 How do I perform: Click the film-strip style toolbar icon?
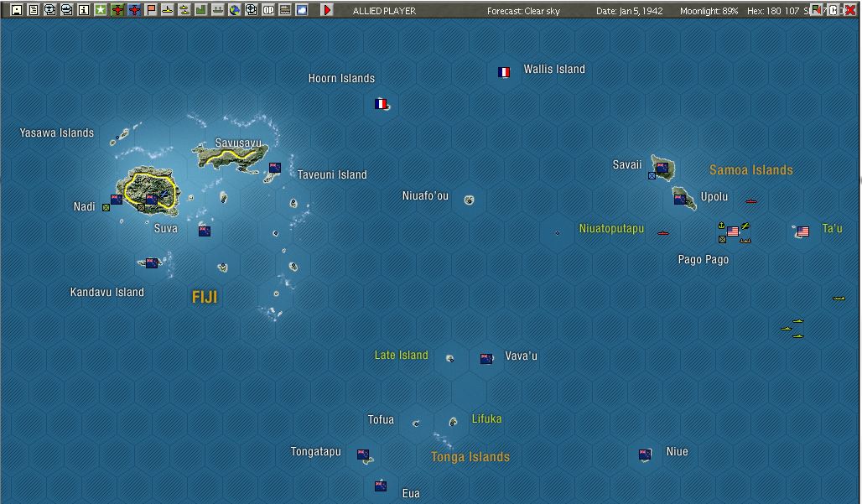tap(285, 10)
